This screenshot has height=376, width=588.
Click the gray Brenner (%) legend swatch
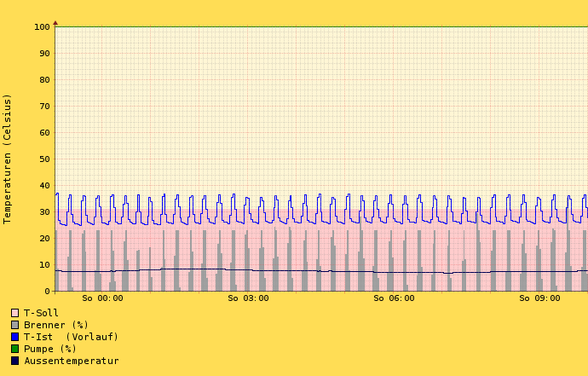coord(14,325)
